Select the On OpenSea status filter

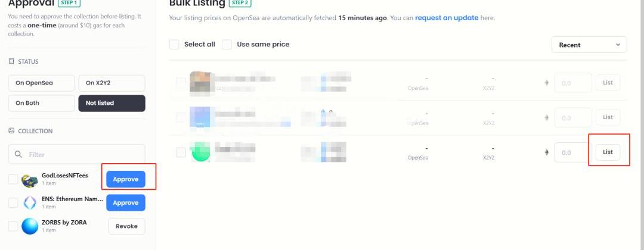pos(41,83)
